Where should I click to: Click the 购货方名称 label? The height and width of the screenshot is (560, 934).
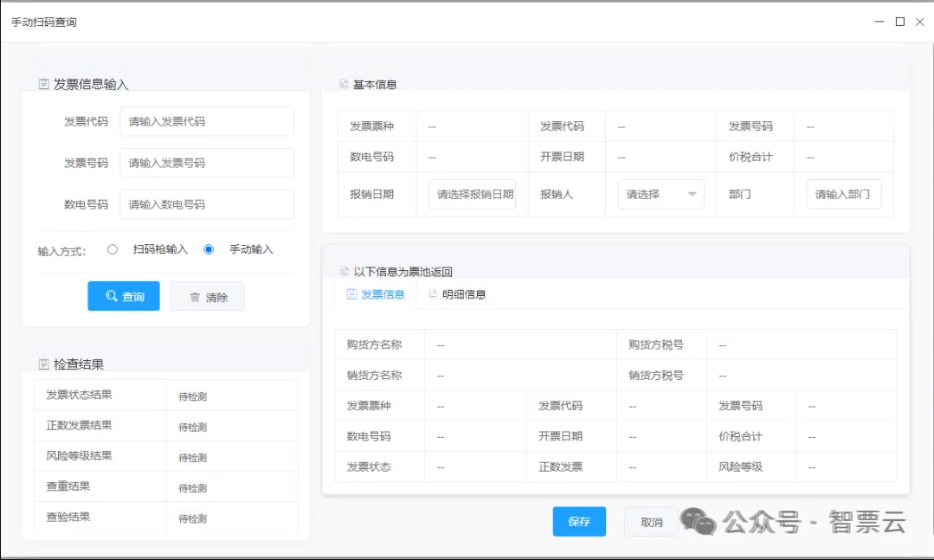pyautogui.click(x=374, y=344)
